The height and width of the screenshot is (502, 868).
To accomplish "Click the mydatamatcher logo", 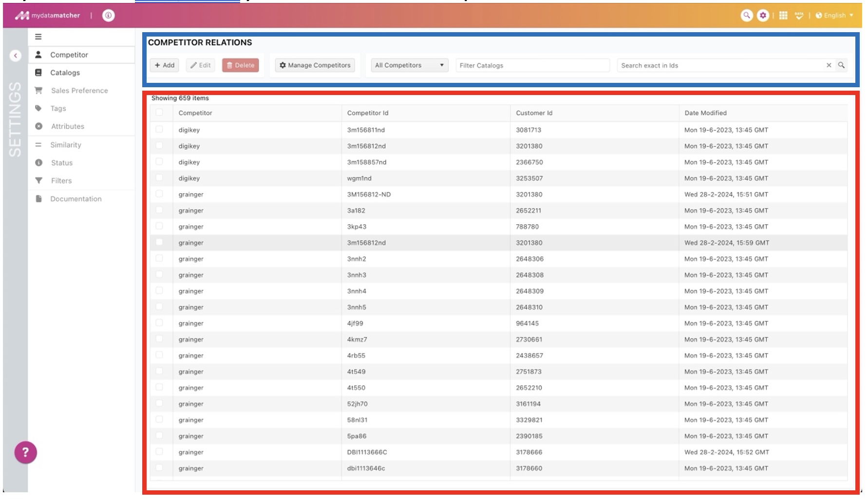I will (x=47, y=16).
